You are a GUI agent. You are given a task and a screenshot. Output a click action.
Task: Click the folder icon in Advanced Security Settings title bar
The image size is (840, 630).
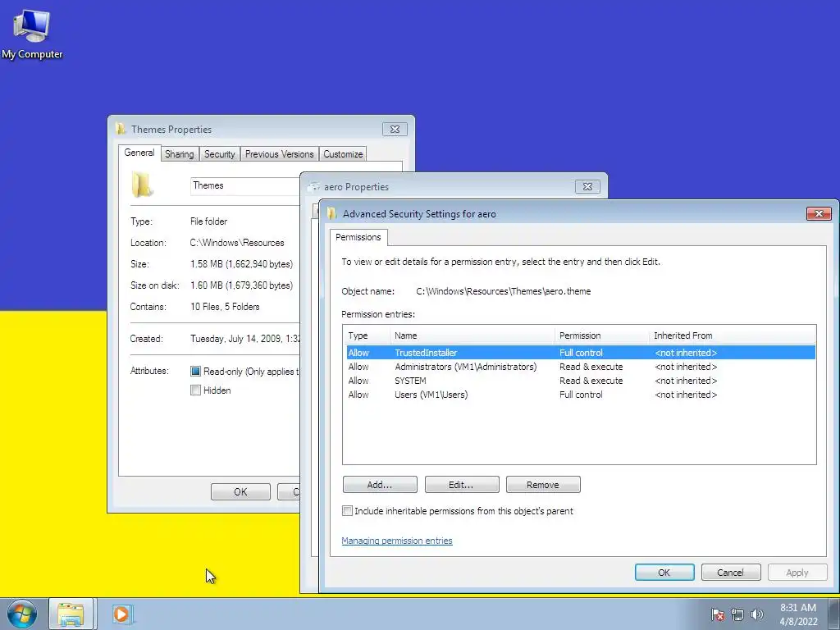[331, 213]
